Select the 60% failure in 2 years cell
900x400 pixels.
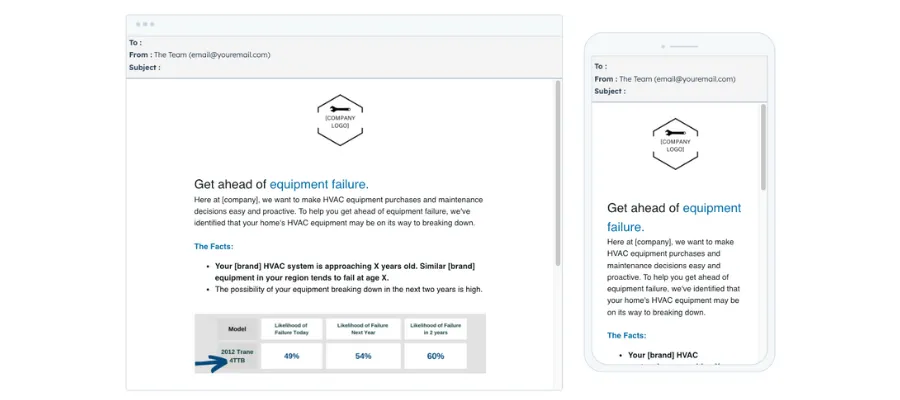436,356
